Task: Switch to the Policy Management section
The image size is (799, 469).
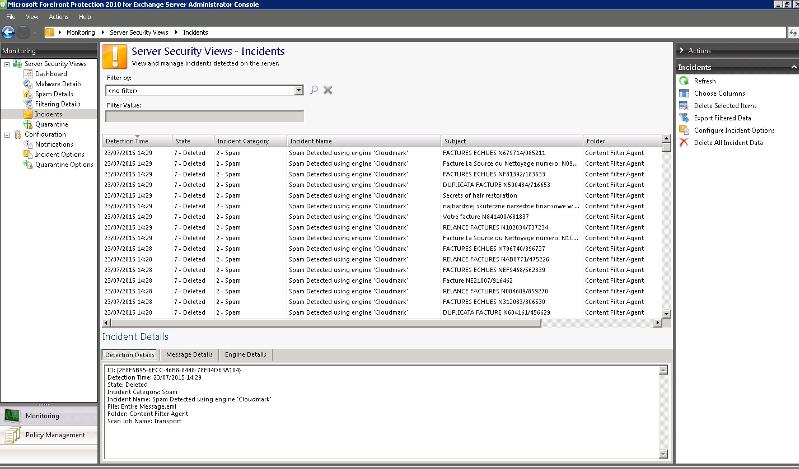Action: point(49,435)
